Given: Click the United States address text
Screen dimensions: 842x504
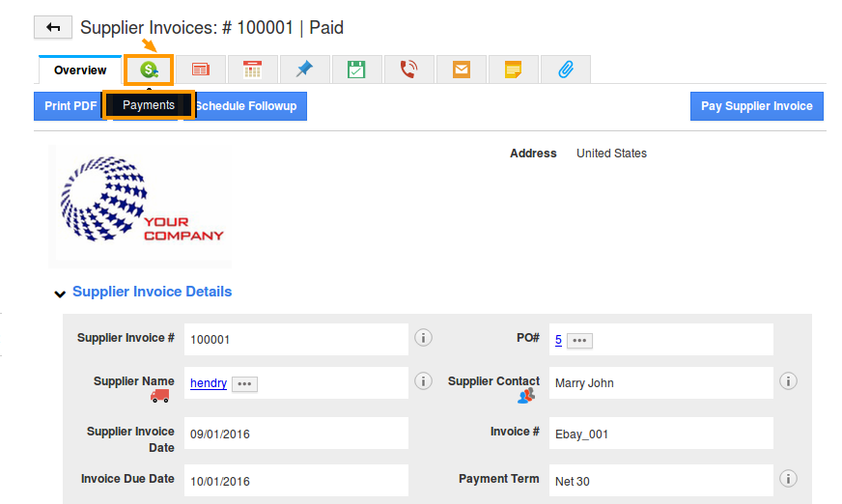Looking at the screenshot, I should click(611, 153).
